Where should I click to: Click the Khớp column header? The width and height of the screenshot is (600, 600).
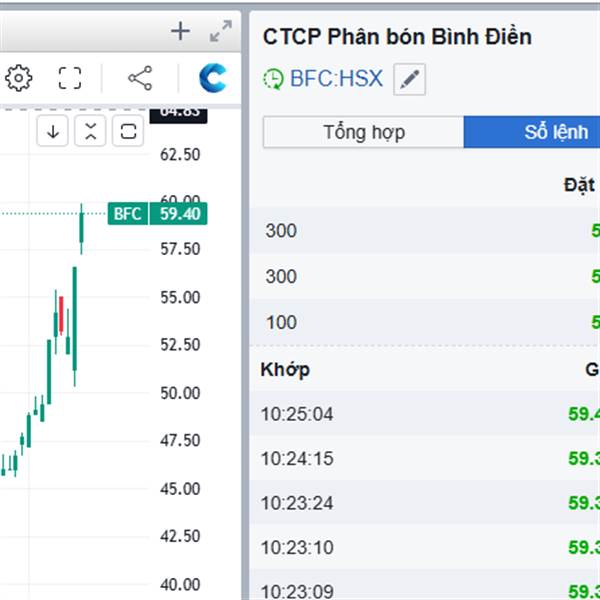tap(285, 370)
